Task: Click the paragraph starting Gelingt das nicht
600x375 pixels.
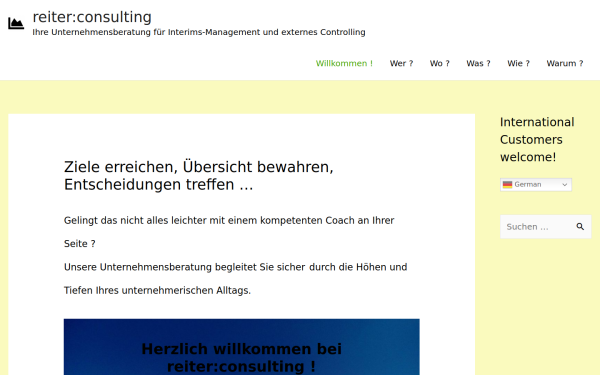Action: [x=229, y=232]
